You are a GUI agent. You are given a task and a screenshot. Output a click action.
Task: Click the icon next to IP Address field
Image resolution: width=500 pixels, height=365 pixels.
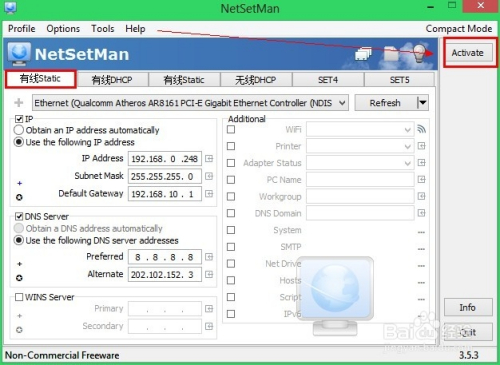(209, 159)
